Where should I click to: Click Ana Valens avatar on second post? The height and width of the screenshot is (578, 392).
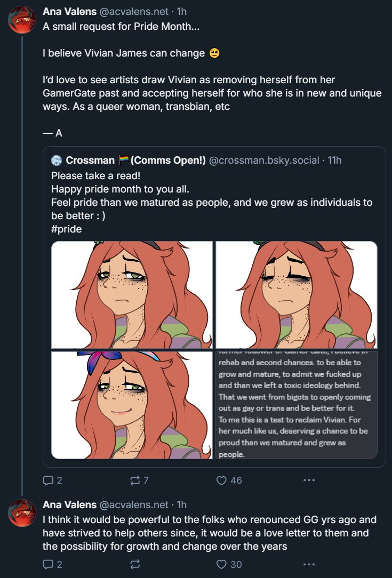21,513
